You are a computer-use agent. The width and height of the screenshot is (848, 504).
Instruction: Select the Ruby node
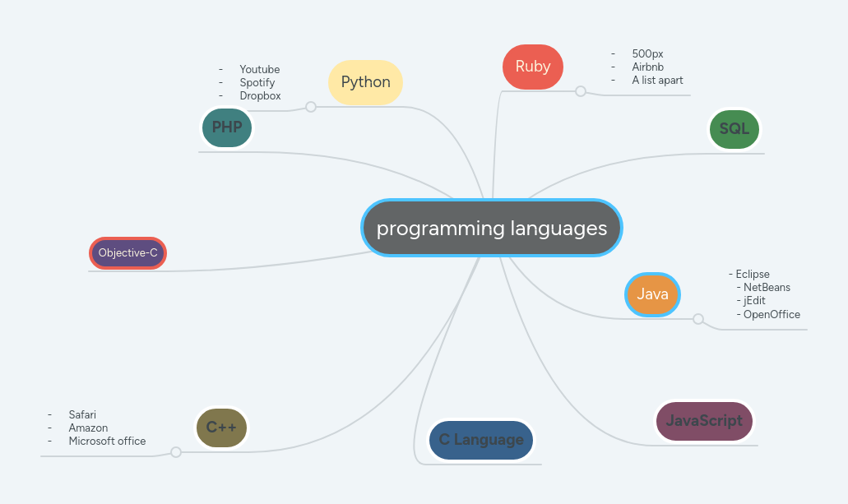click(x=532, y=67)
